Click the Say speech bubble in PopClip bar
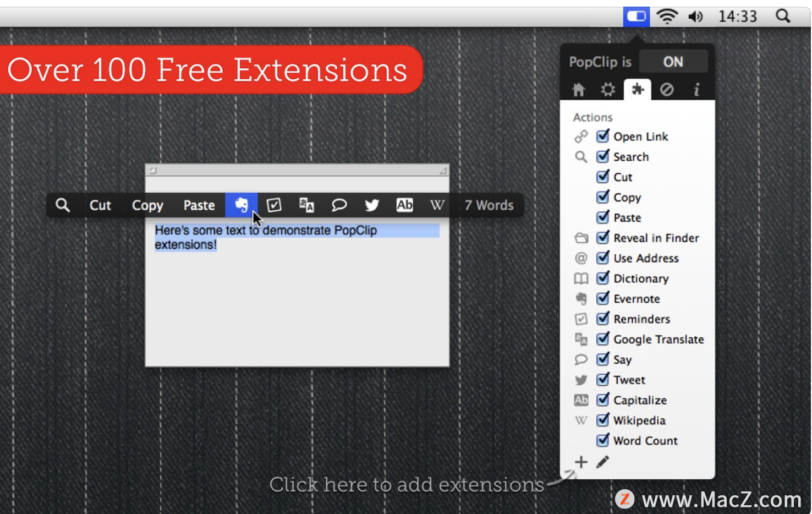 click(339, 205)
